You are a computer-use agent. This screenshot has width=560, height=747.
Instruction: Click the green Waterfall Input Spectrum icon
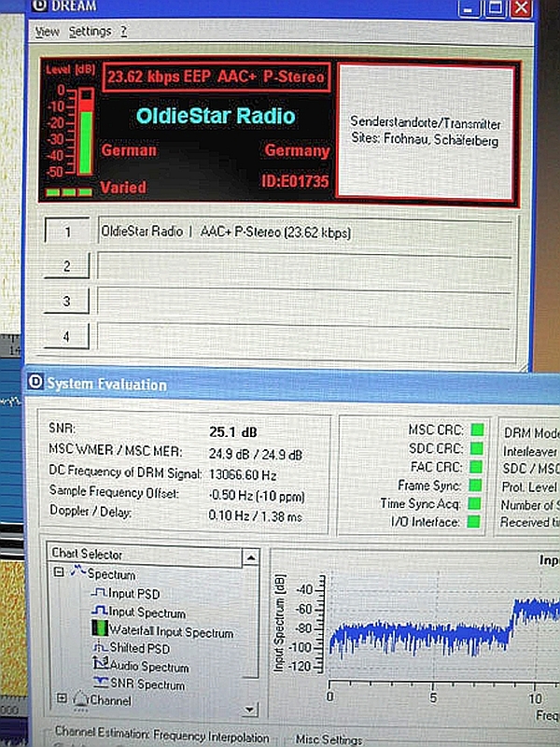[x=100, y=627]
